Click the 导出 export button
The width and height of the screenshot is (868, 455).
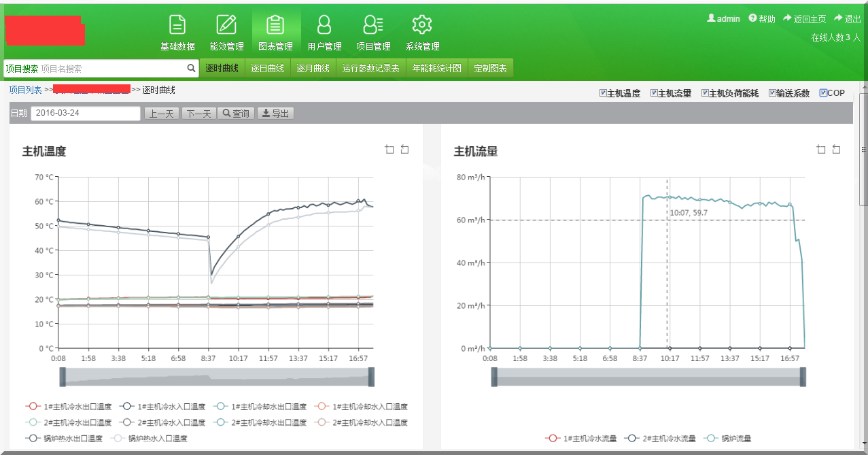coord(275,113)
